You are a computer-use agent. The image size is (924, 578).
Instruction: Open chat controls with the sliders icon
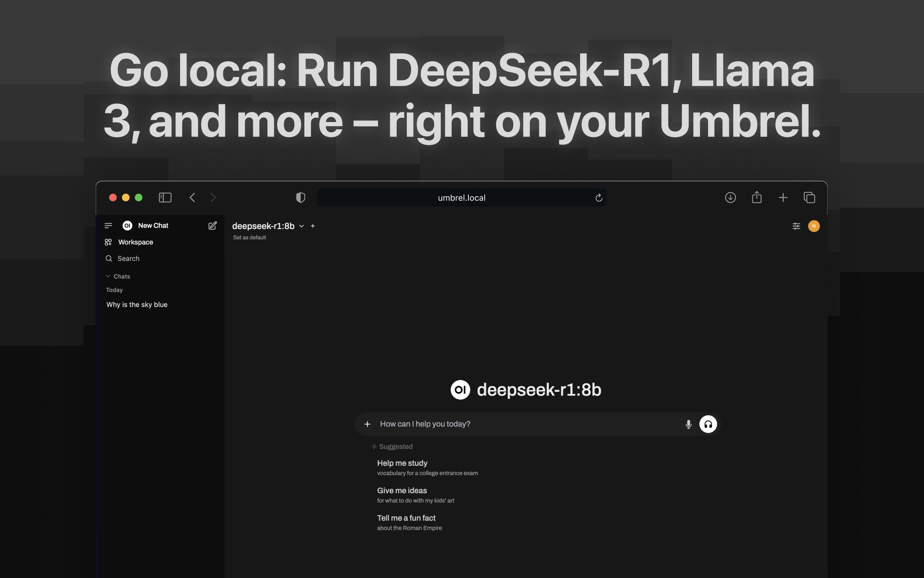tap(797, 226)
